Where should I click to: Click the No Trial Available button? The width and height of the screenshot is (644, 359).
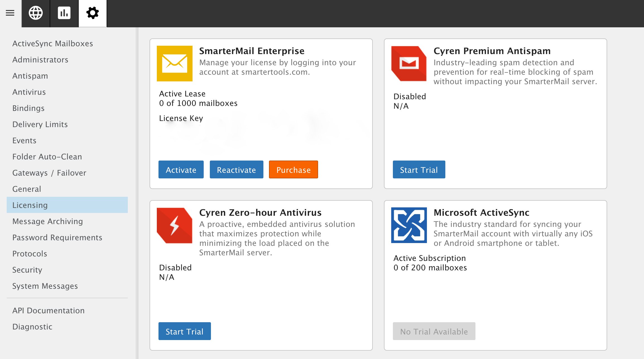(x=434, y=331)
